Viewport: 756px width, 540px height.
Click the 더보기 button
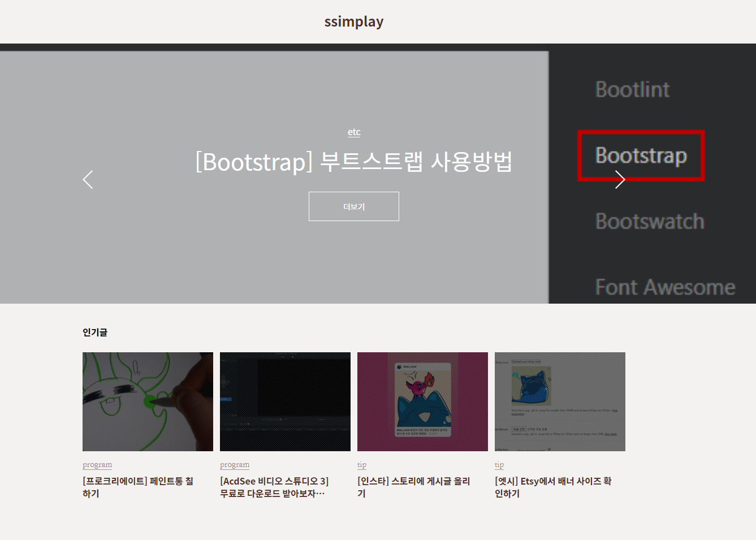point(354,206)
